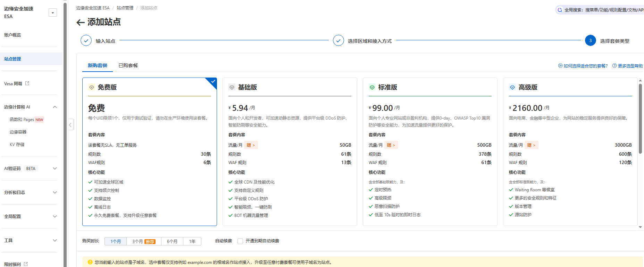Collapse the 边缘计算和 AI section

click(55, 107)
